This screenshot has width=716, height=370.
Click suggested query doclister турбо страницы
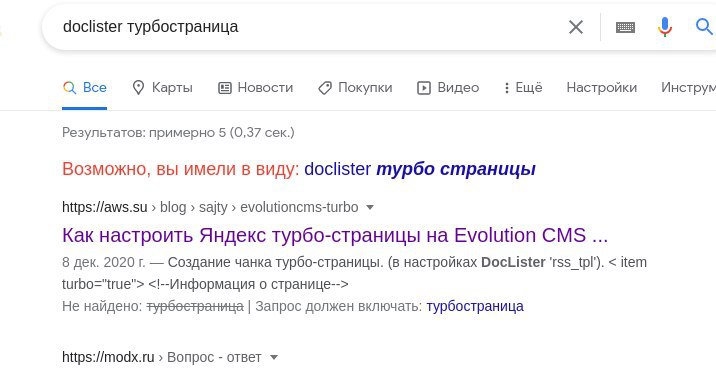[420, 169]
